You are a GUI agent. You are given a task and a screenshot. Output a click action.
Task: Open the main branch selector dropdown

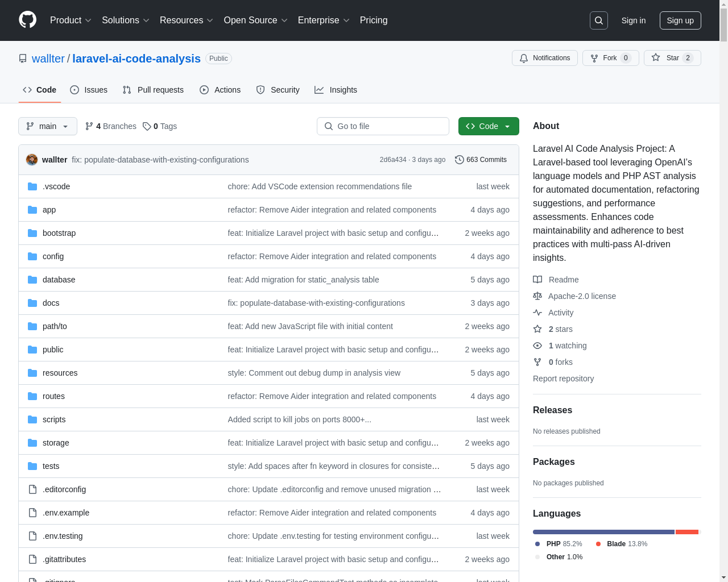[x=48, y=126]
